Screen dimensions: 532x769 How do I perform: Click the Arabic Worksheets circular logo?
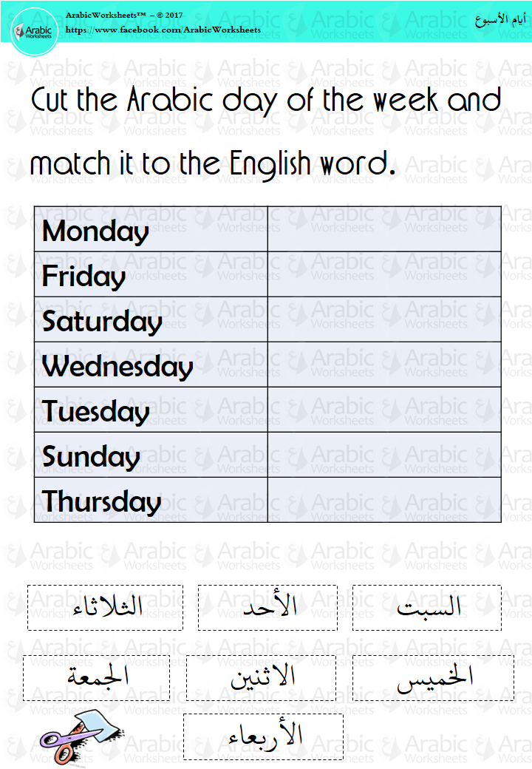pos(34,32)
